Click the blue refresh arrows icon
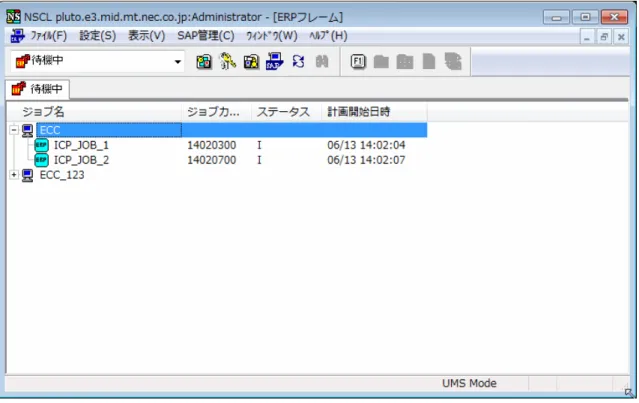The width and height of the screenshot is (639, 403). tap(298, 62)
